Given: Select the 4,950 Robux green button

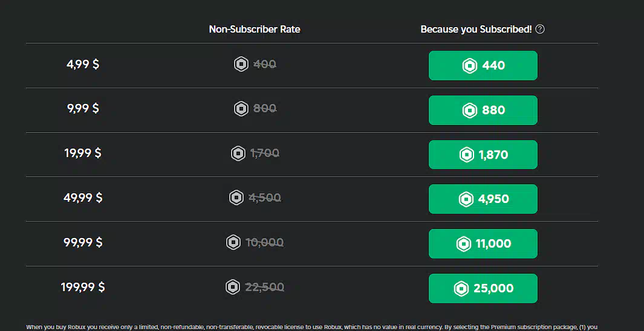Looking at the screenshot, I should tap(483, 199).
